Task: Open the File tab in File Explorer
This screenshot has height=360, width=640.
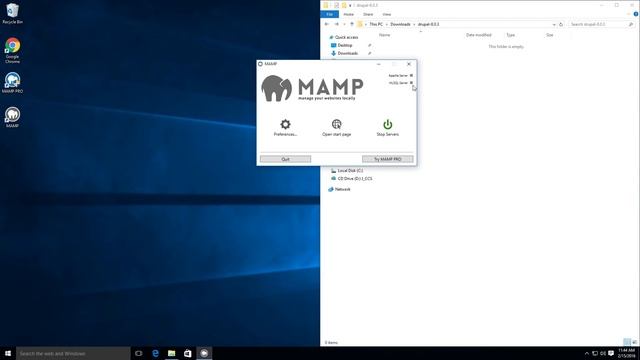Action: (x=330, y=14)
